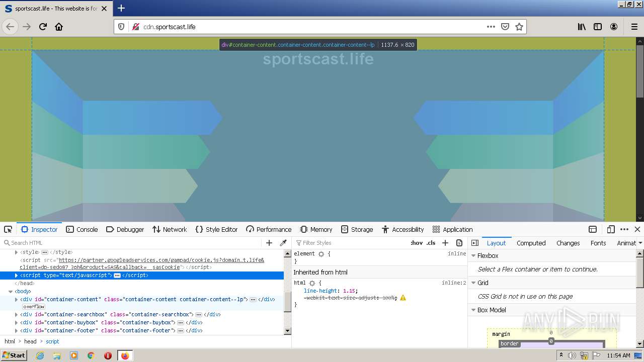Toggle .cls classes panel

(431, 243)
